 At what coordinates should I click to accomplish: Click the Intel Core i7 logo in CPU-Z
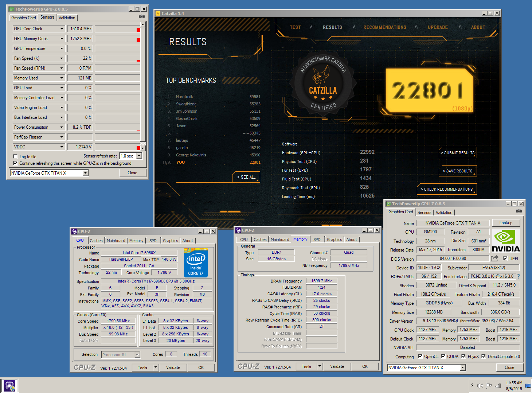[196, 263]
